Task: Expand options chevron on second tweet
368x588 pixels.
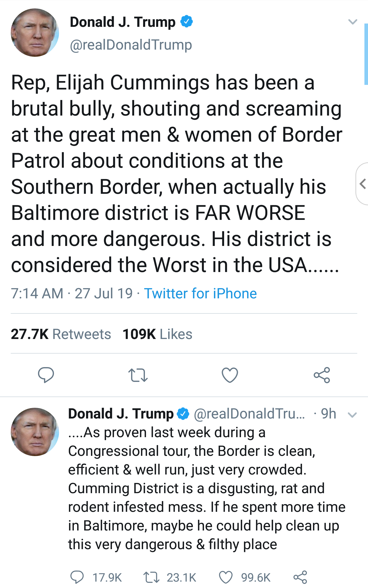Action: [352, 415]
